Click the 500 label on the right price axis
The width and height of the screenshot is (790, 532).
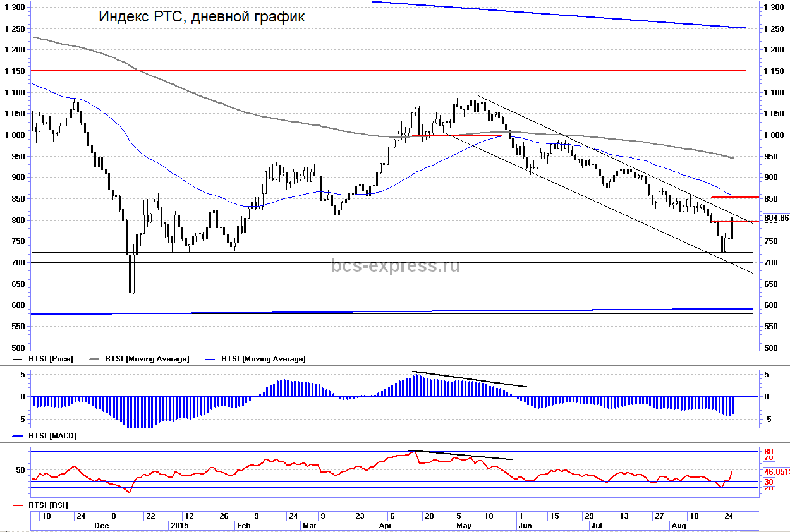770,348
